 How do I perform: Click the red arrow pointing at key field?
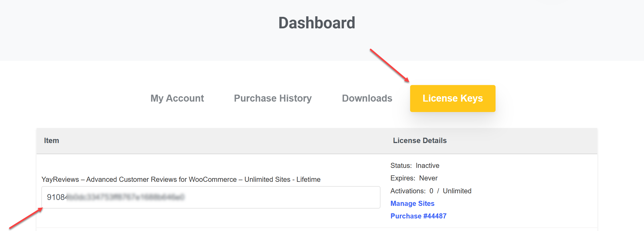click(x=26, y=218)
